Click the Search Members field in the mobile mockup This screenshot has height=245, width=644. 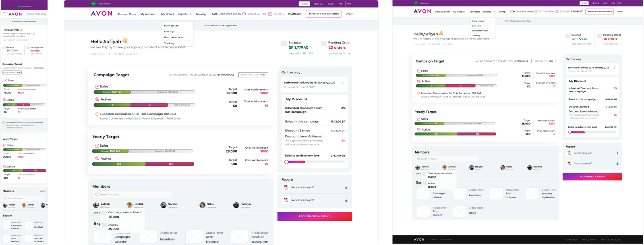(x=23, y=198)
